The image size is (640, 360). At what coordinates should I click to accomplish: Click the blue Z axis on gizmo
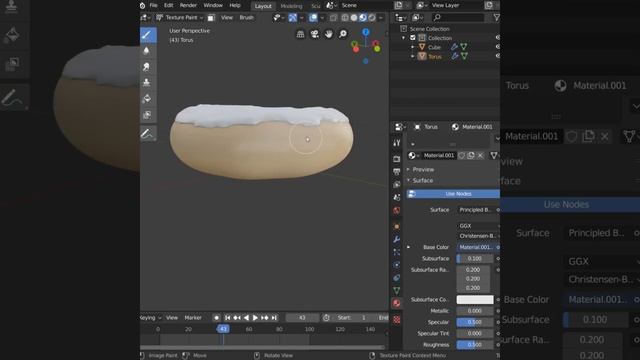[365, 32]
